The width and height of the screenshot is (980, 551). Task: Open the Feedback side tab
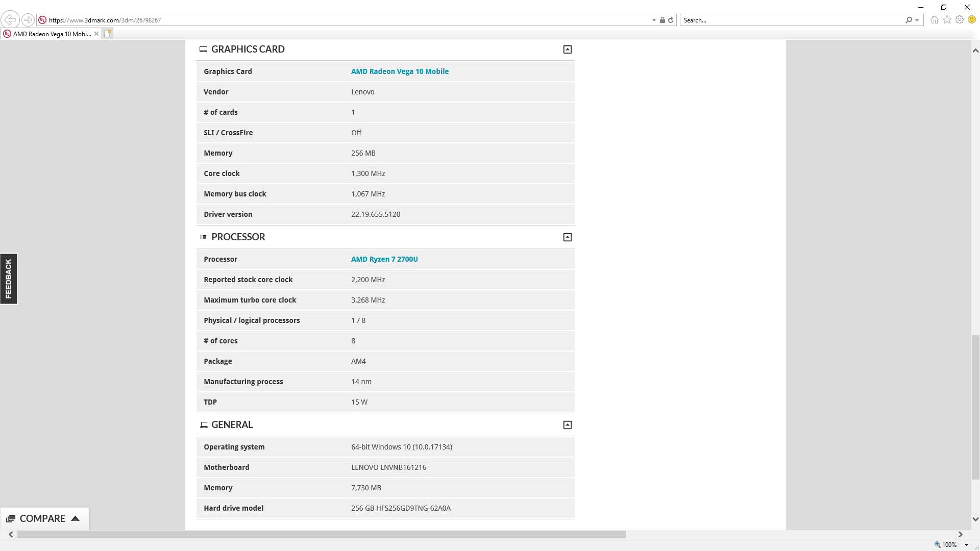(x=9, y=279)
